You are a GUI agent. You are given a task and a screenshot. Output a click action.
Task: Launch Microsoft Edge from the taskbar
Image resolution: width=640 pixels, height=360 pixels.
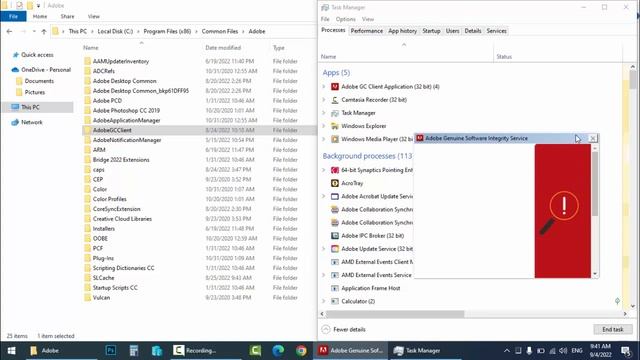[278, 350]
